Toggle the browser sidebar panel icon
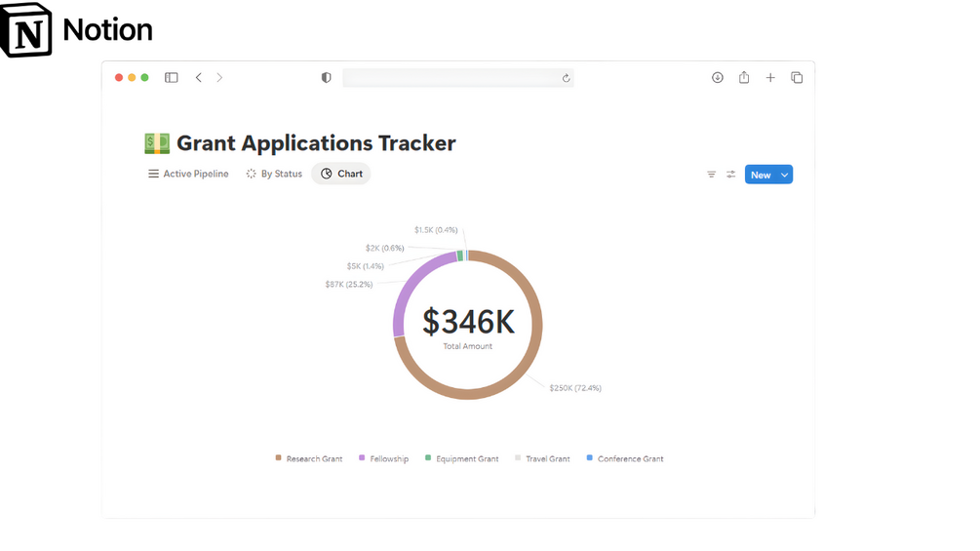 click(172, 78)
